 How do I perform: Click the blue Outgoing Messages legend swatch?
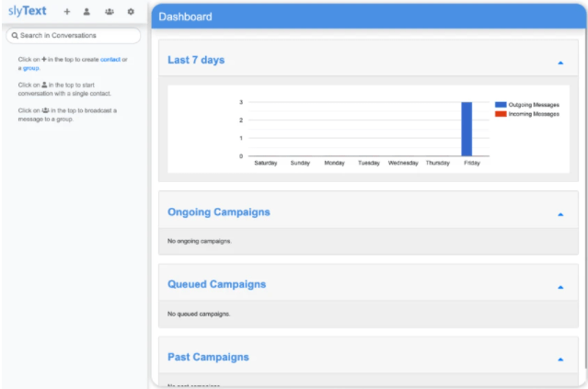point(501,105)
